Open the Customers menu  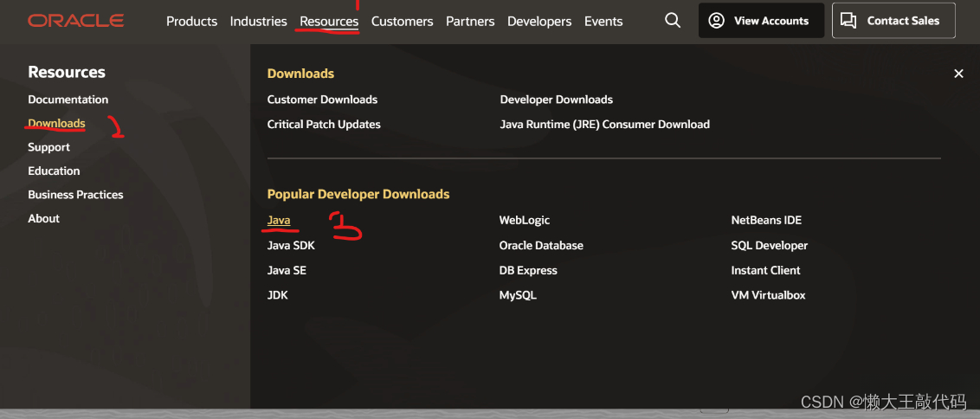click(x=402, y=22)
